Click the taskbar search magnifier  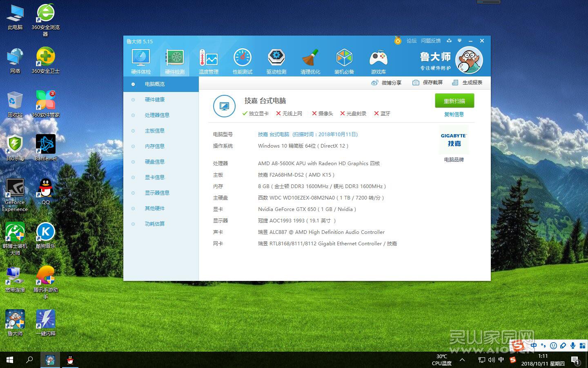click(29, 360)
